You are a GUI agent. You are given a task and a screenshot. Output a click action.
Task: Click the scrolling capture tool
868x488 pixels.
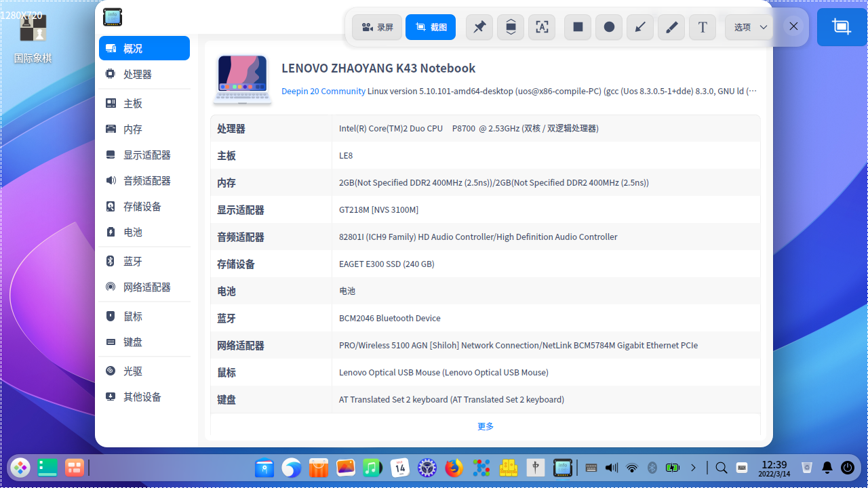510,26
